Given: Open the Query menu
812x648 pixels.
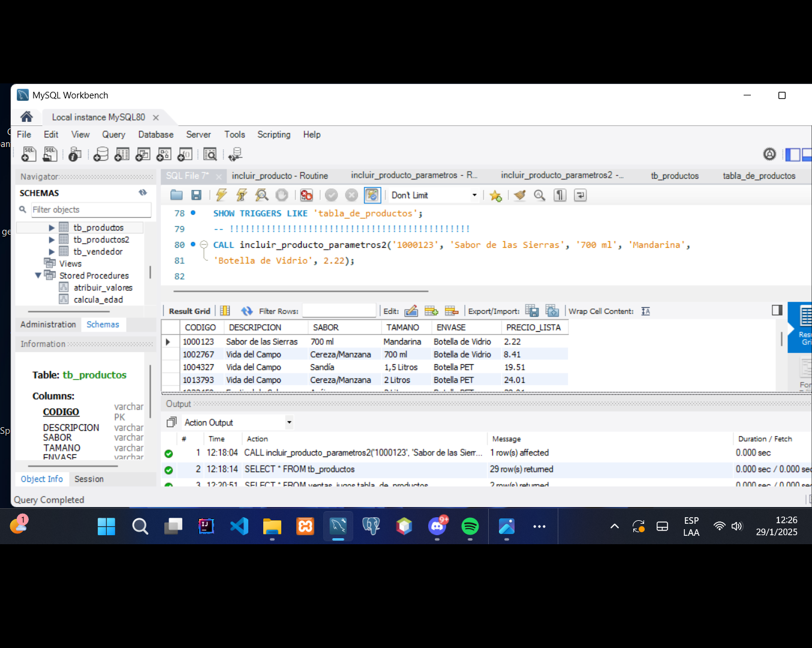Looking at the screenshot, I should tap(113, 134).
